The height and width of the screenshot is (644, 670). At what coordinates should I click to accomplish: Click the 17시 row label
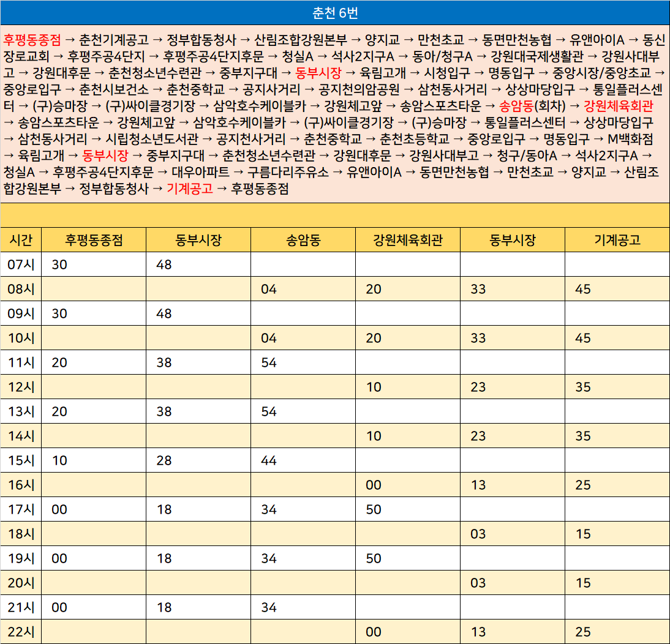[21, 509]
